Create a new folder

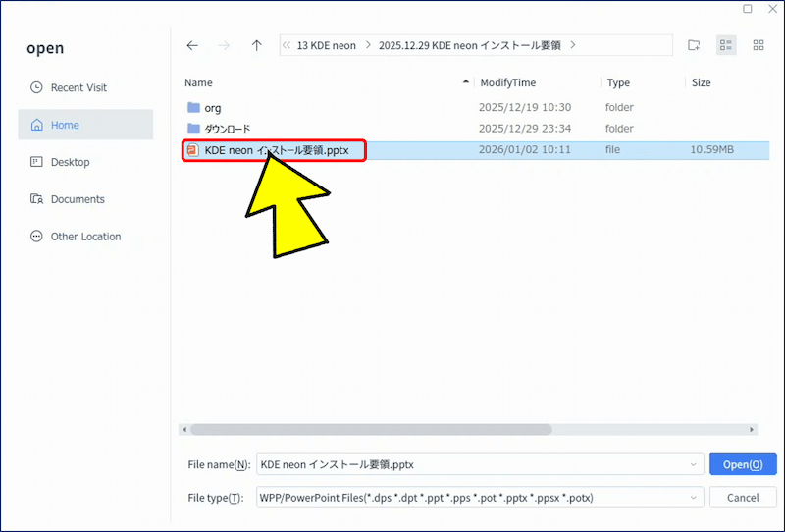pos(694,45)
